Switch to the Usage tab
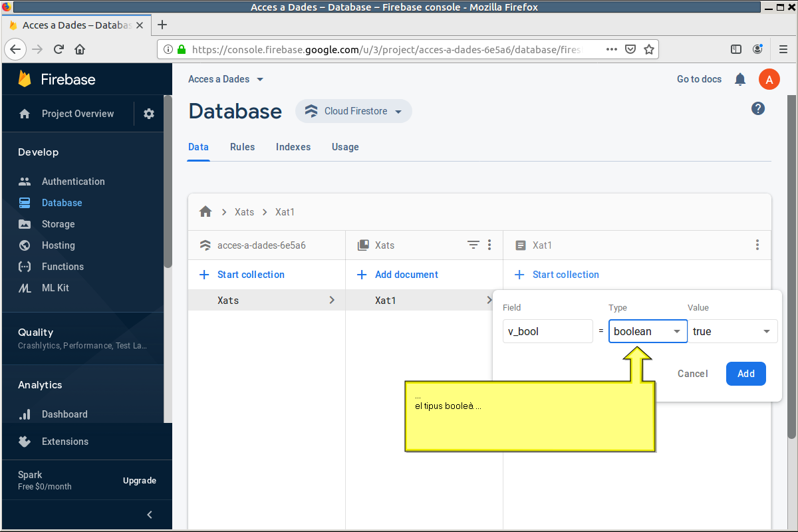798x532 pixels. (345, 147)
